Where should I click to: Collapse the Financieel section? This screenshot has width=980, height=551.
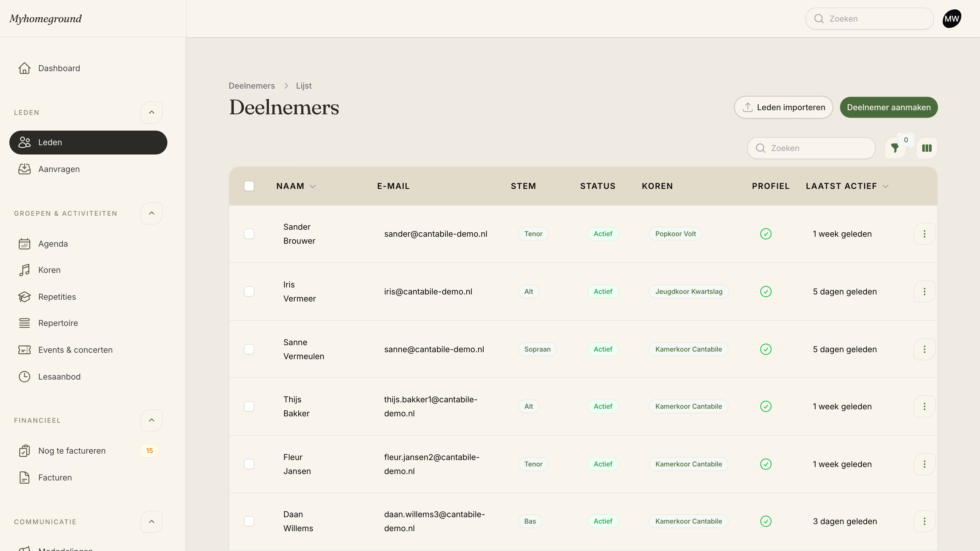(x=151, y=420)
